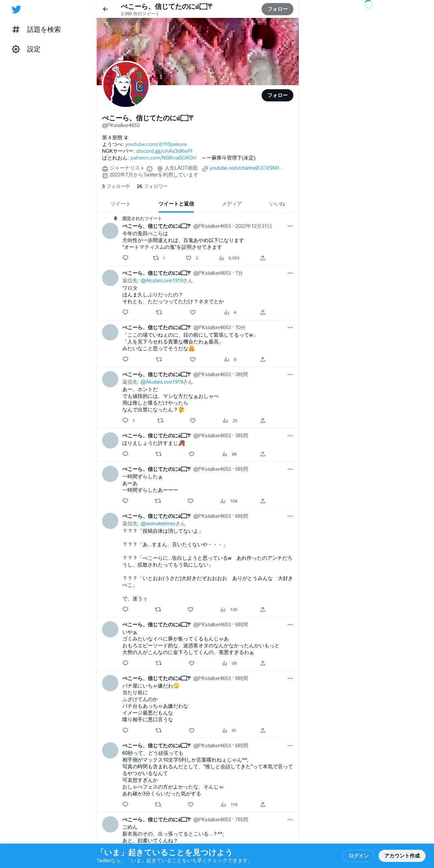Viewport: 434px width, 868px height.
Task: Open the rabbit profile avatar picture
Action: click(x=126, y=84)
